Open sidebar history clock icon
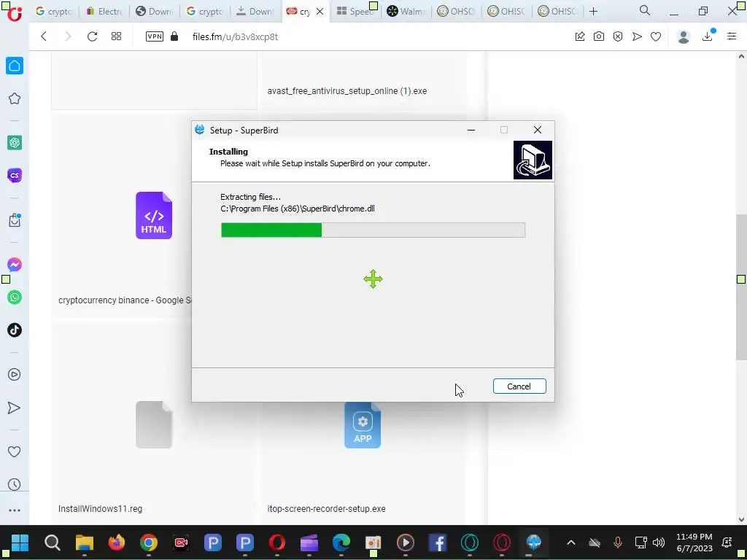Viewport: 747px width, 560px height. [15, 485]
